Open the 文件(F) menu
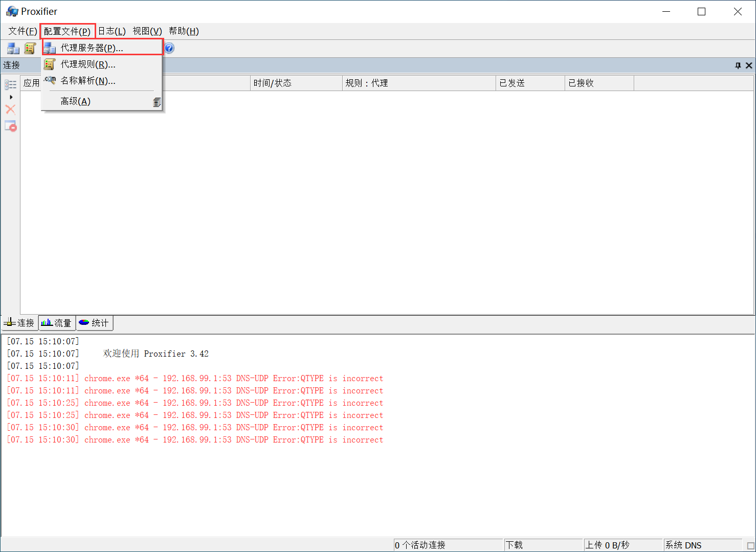 (x=23, y=31)
